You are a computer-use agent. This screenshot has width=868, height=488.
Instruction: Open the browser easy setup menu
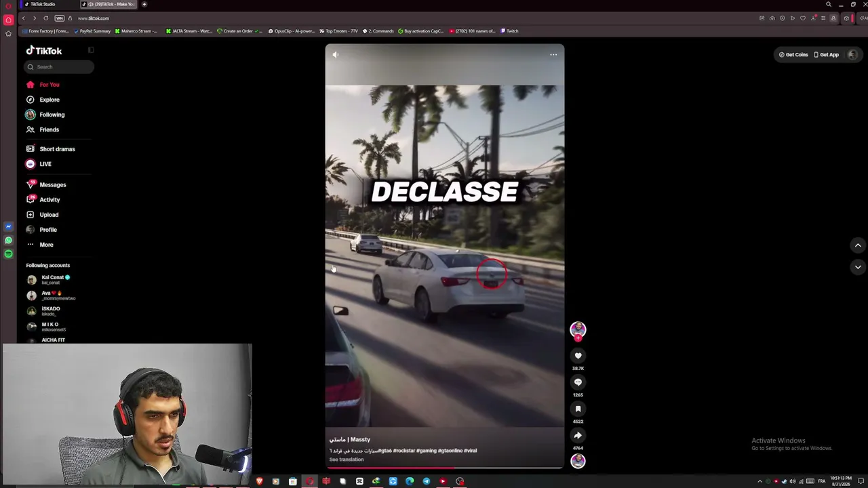[x=823, y=18]
